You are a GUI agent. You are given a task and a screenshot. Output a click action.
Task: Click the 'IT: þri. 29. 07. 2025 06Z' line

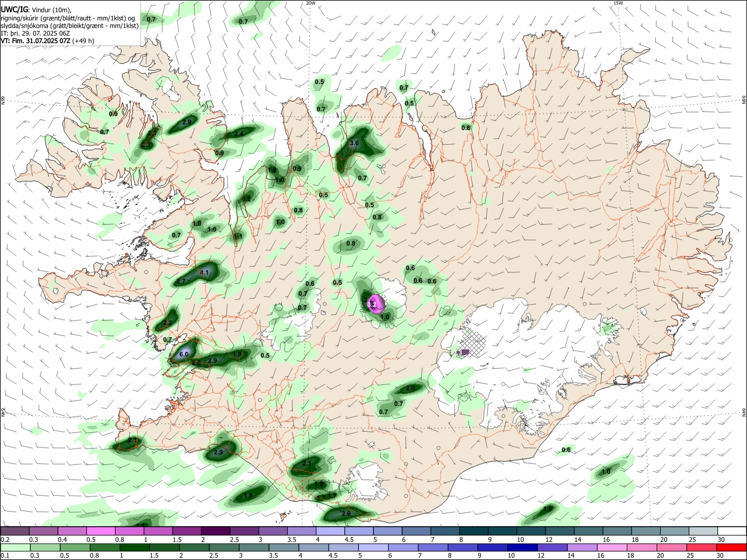coord(36,33)
